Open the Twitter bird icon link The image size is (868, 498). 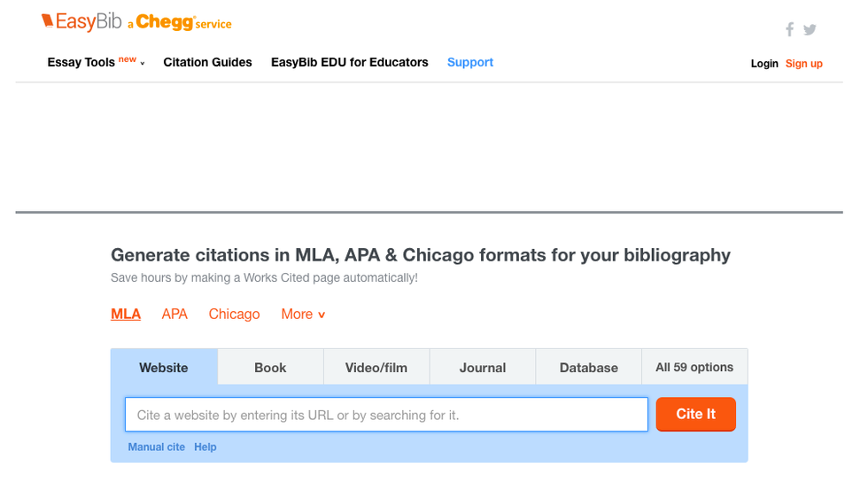[810, 30]
